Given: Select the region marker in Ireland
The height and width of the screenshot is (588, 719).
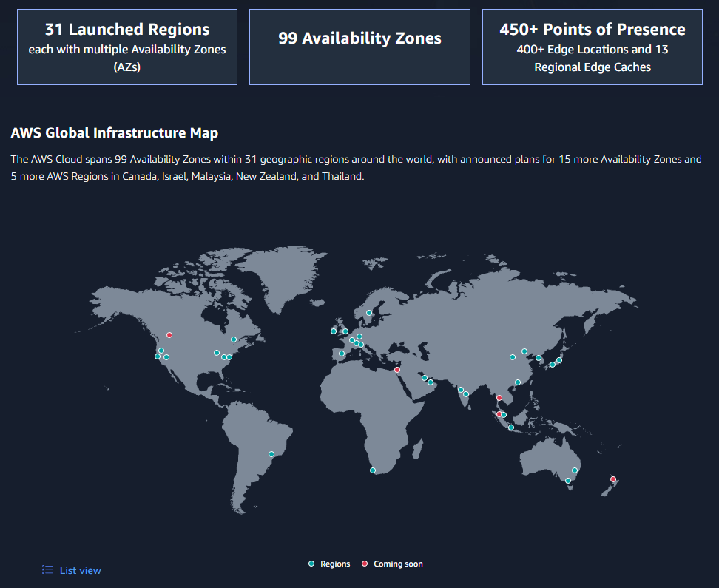Looking at the screenshot, I should click(x=334, y=331).
